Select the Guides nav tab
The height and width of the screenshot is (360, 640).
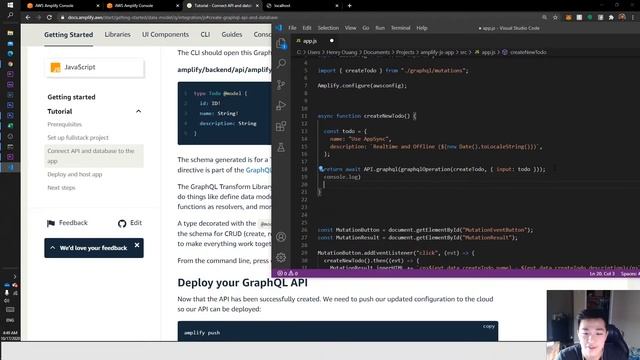232,35
